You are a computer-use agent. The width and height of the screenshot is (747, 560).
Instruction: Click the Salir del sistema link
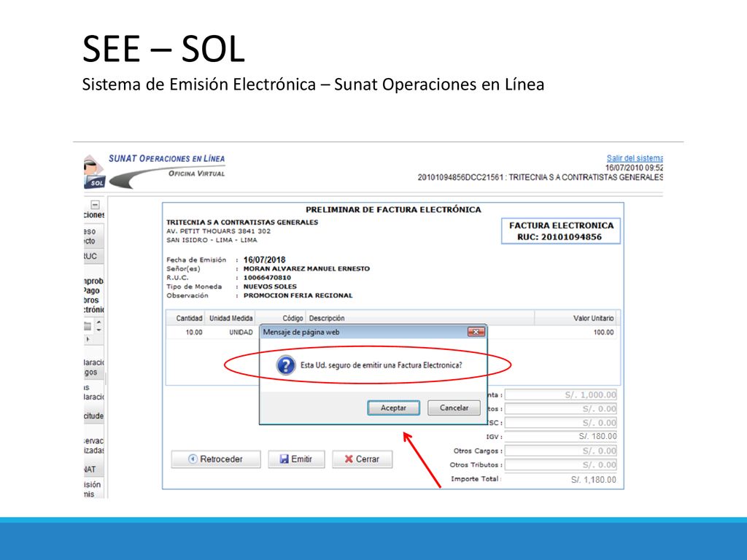[635, 158]
